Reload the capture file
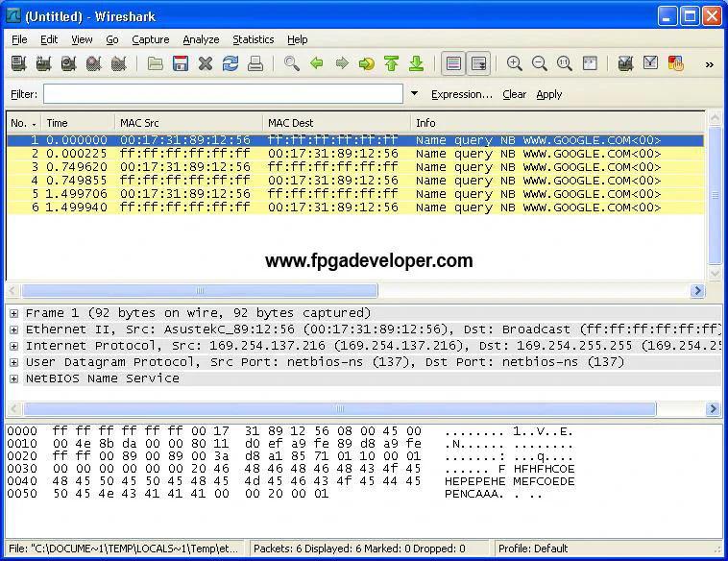The height and width of the screenshot is (561, 728). (x=231, y=64)
